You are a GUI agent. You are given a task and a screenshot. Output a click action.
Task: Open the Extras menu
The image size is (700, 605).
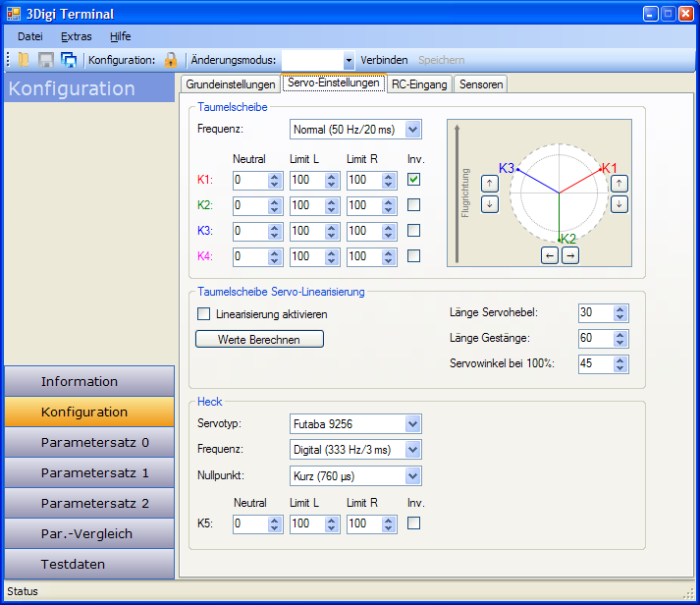pyautogui.click(x=77, y=36)
